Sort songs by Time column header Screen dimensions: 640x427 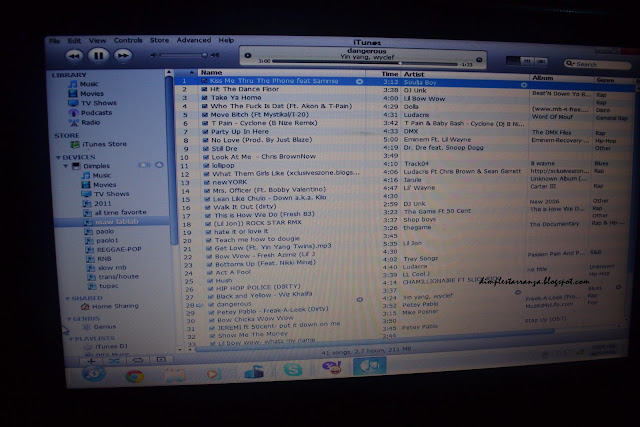(382, 74)
